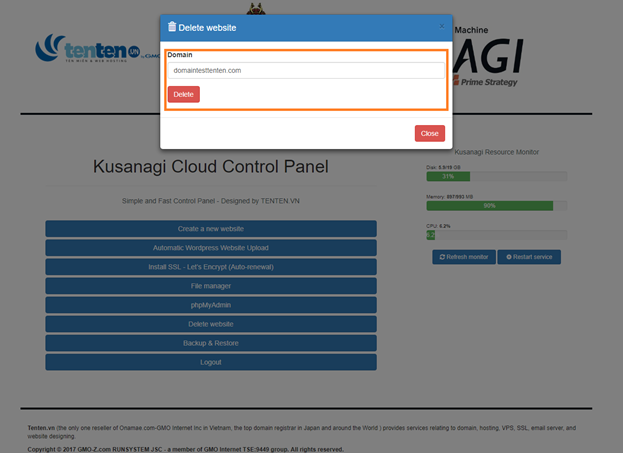Click the Delete website dialog title text
Screen dimensions: 623x453
point(207,28)
